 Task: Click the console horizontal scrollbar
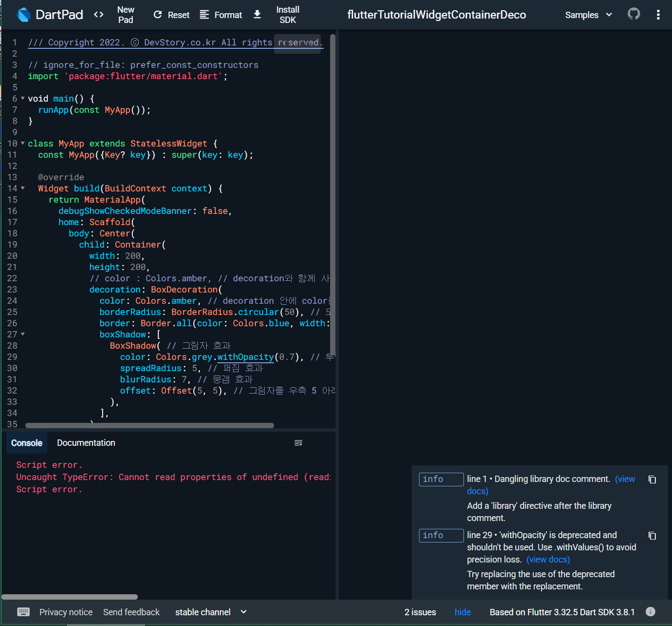point(69,597)
